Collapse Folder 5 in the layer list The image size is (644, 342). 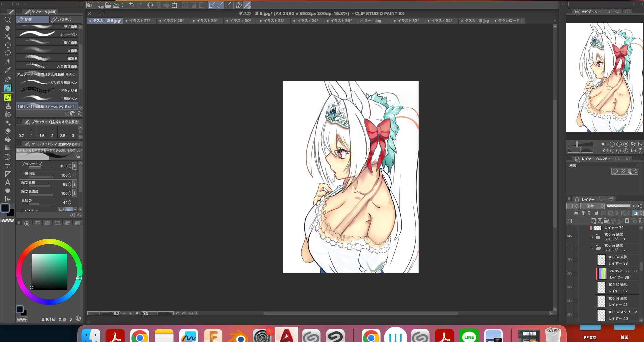click(x=592, y=248)
